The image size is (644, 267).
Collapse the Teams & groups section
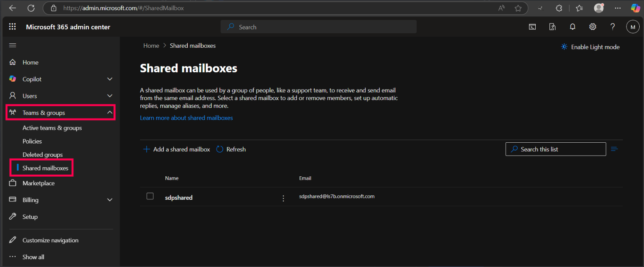[110, 113]
